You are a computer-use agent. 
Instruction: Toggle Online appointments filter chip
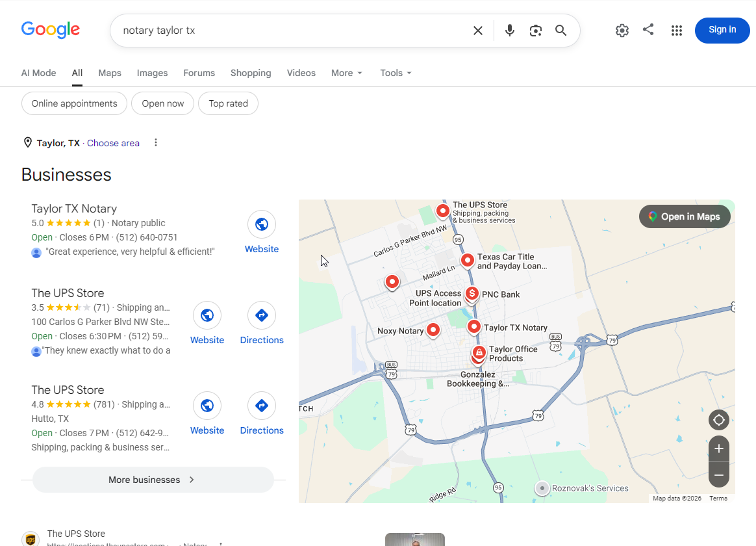74,104
